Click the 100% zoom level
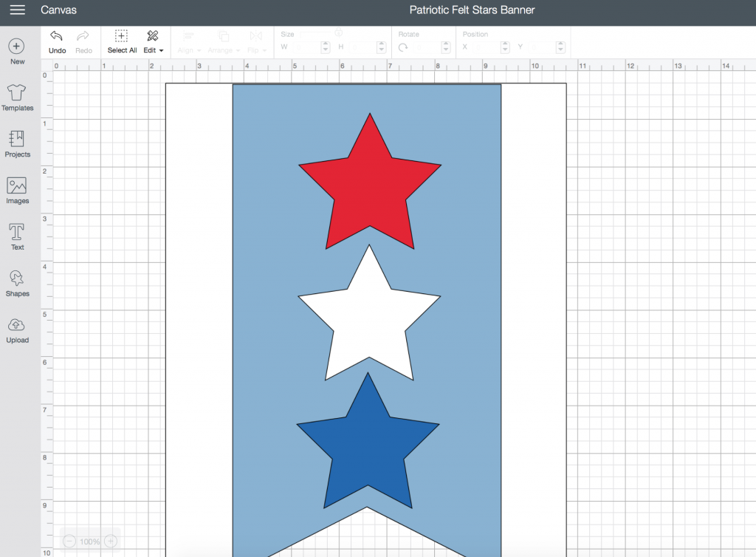The image size is (756, 557). 89,541
